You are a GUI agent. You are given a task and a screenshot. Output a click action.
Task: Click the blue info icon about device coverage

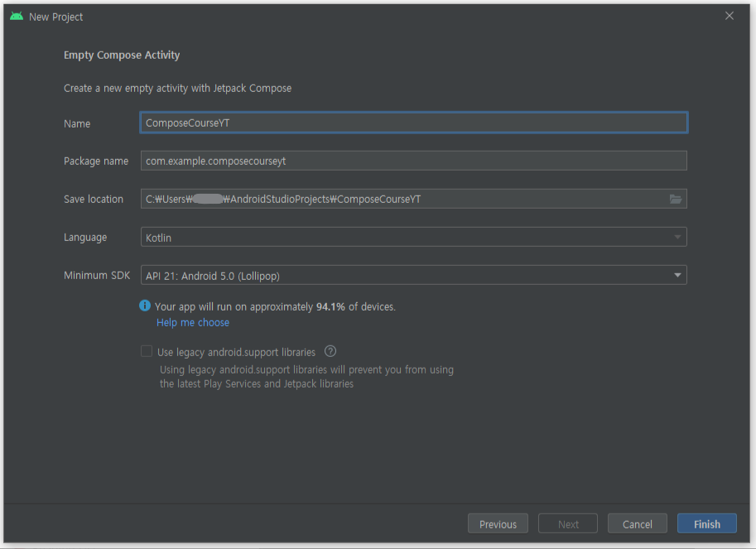(145, 306)
